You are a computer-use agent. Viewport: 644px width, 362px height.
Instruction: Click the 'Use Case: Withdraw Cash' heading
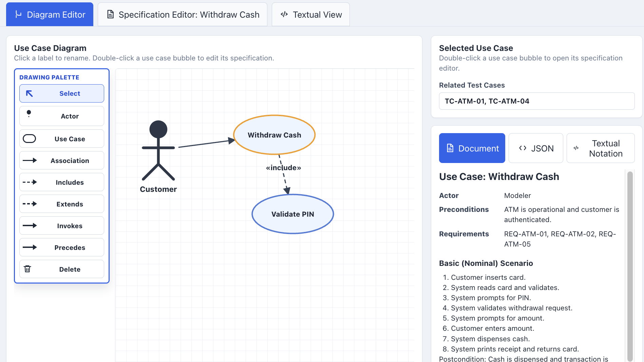tap(499, 177)
